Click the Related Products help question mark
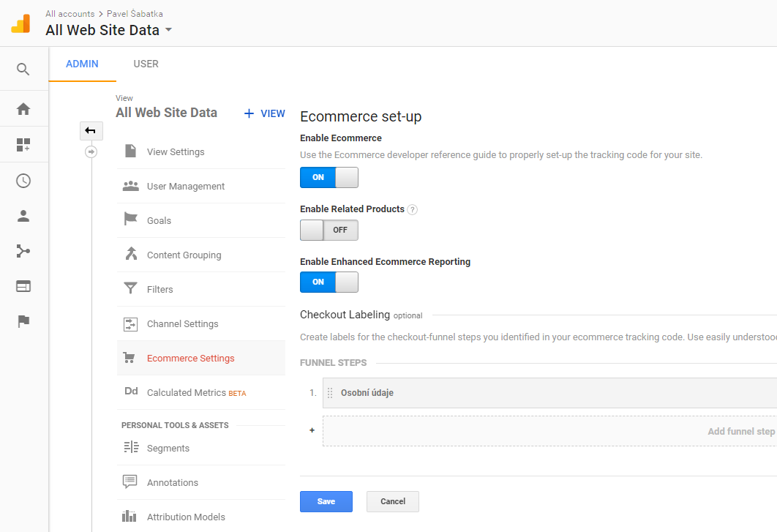Viewport: 777px width, 532px height. click(413, 210)
